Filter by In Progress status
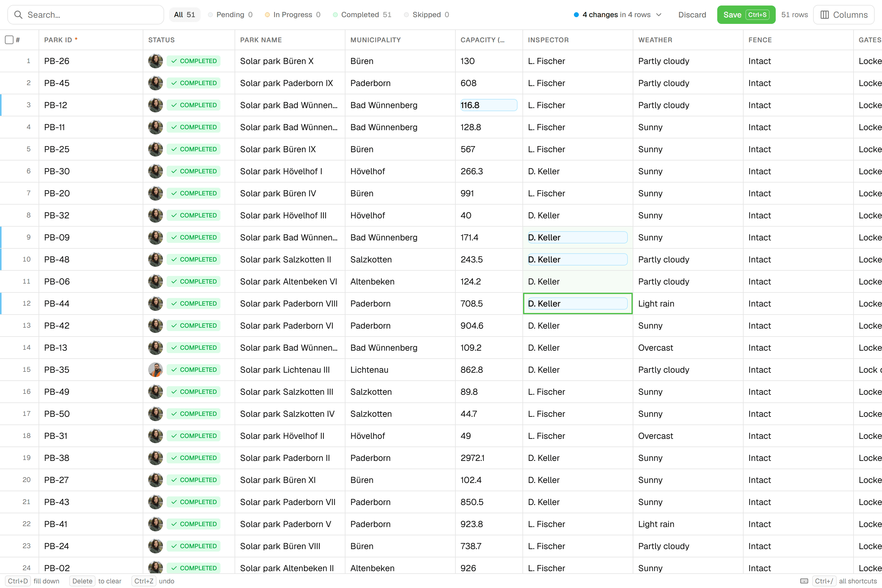 pyautogui.click(x=292, y=15)
